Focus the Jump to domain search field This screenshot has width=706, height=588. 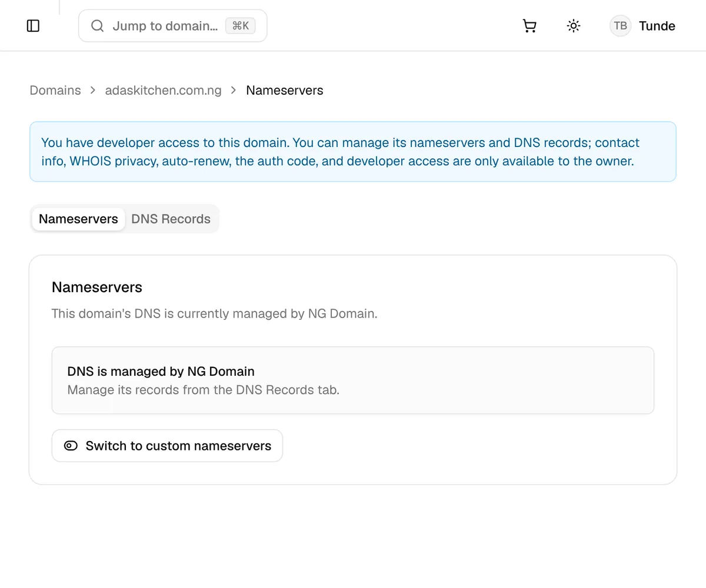173,26
